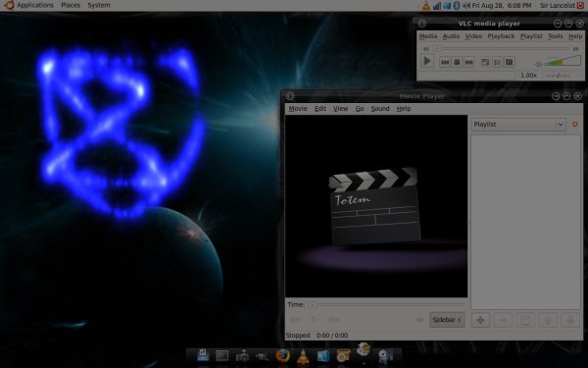The image size is (588, 368).
Task: Save the Movie Player playlist
Action: (x=525, y=320)
